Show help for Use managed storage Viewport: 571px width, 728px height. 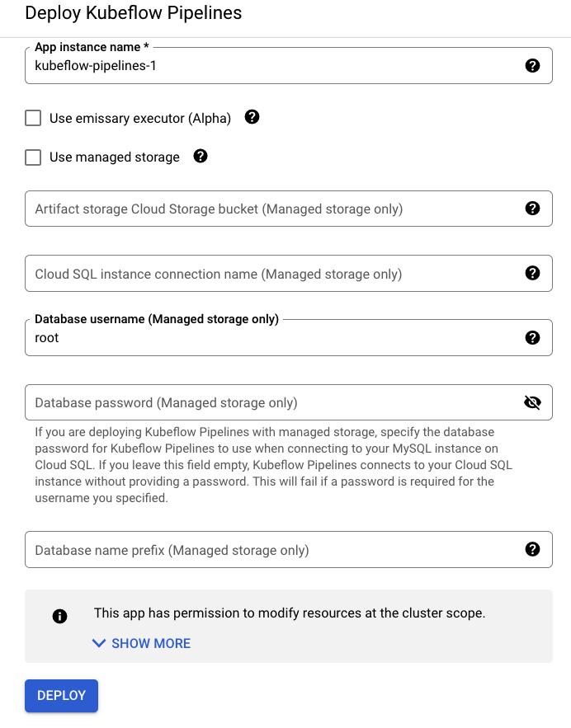point(201,156)
